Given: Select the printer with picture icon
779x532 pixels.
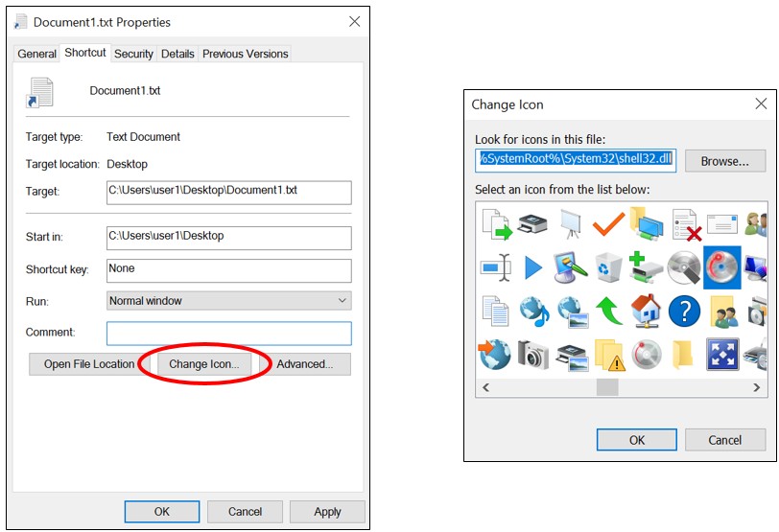Looking at the screenshot, I should tap(572, 357).
